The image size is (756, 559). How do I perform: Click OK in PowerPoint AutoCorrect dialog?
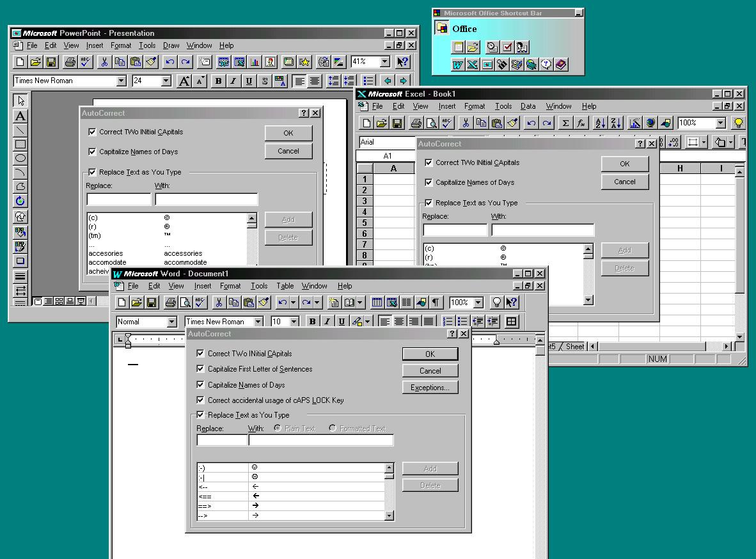coord(288,133)
